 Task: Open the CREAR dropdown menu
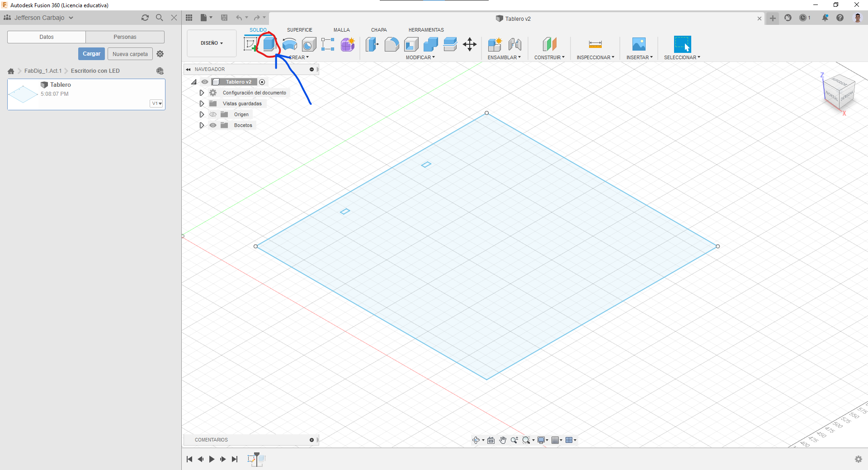[298, 57]
